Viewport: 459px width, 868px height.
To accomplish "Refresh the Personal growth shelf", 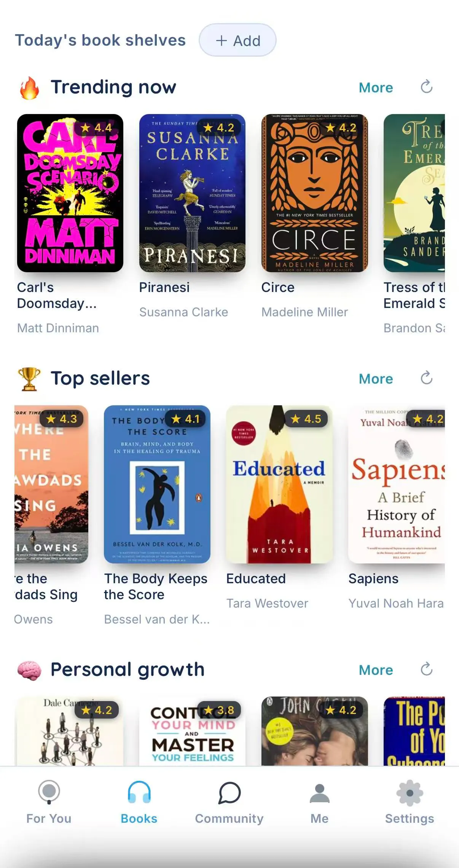I will point(426,670).
